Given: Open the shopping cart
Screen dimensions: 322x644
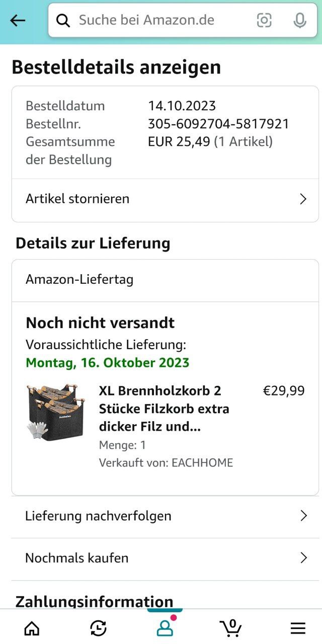Looking at the screenshot, I should [231, 627].
